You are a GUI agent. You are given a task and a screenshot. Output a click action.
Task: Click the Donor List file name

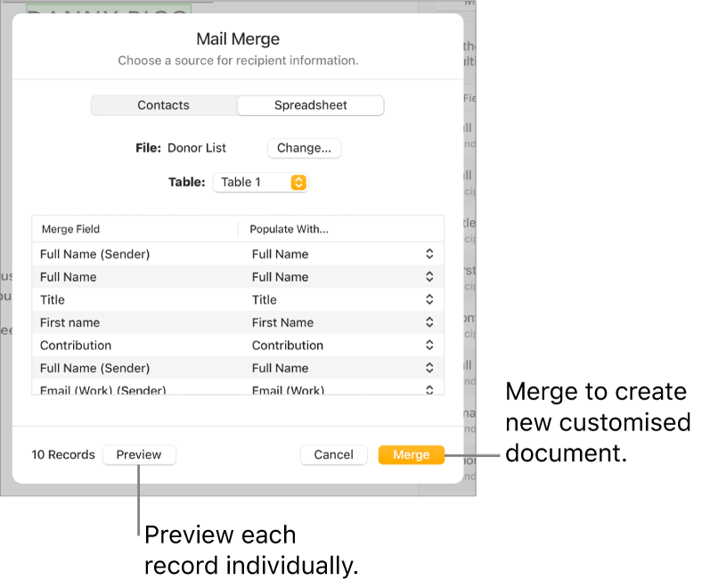click(x=197, y=149)
